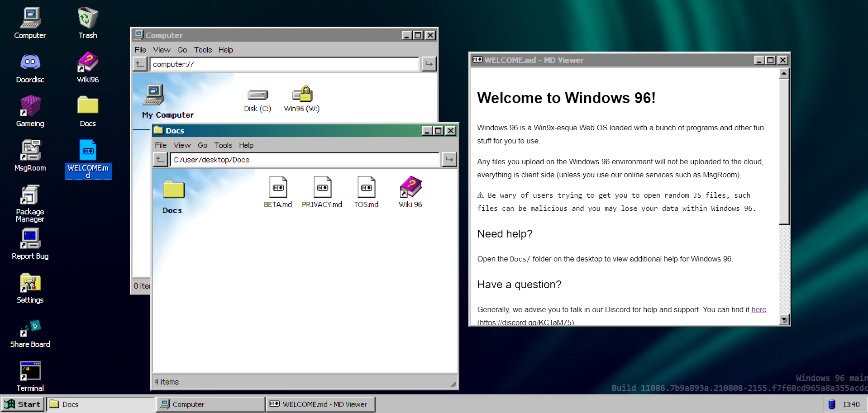Open the Tools menu in Computer window
Image resolution: width=868 pixels, height=413 pixels.
203,50
